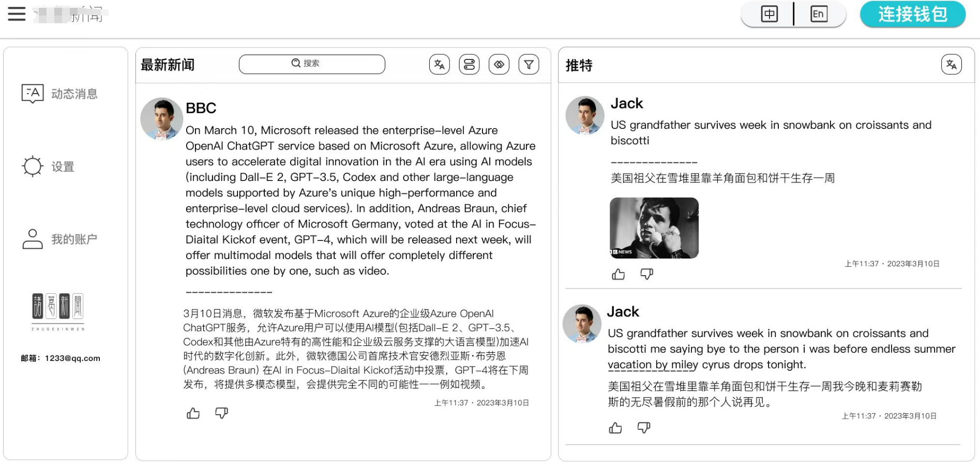Click the BBC article English text
Screen dimensions: 980x470
(x=360, y=200)
